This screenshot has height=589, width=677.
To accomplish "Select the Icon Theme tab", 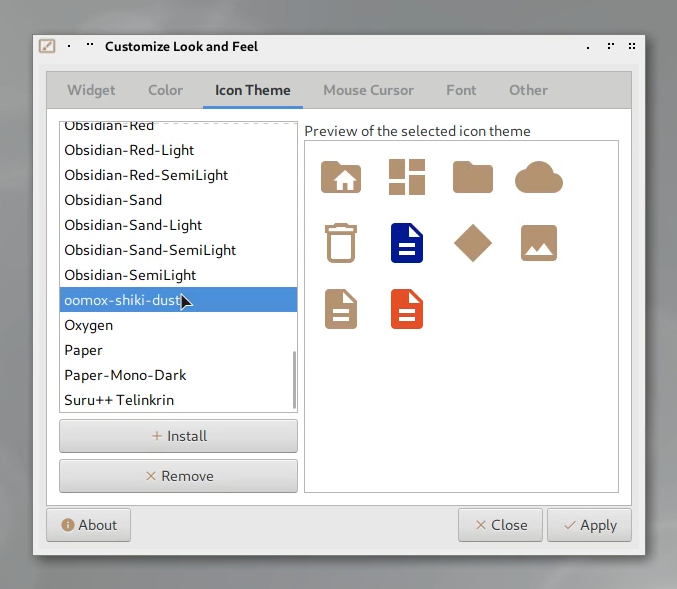I will (x=253, y=90).
